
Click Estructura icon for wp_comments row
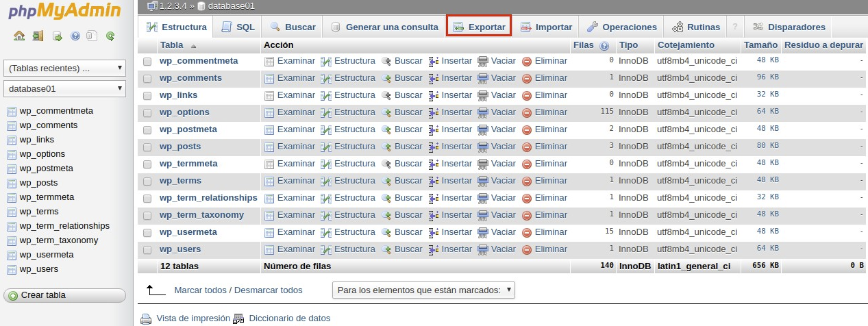pyautogui.click(x=326, y=78)
